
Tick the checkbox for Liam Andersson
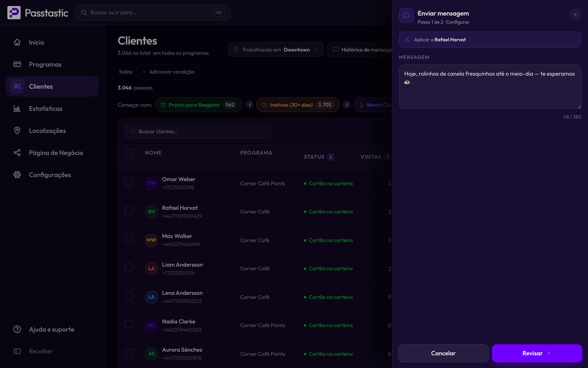(129, 267)
